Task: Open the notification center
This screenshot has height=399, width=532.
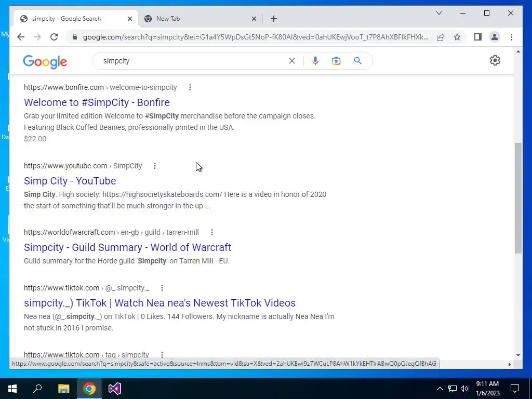Action: 515,389
